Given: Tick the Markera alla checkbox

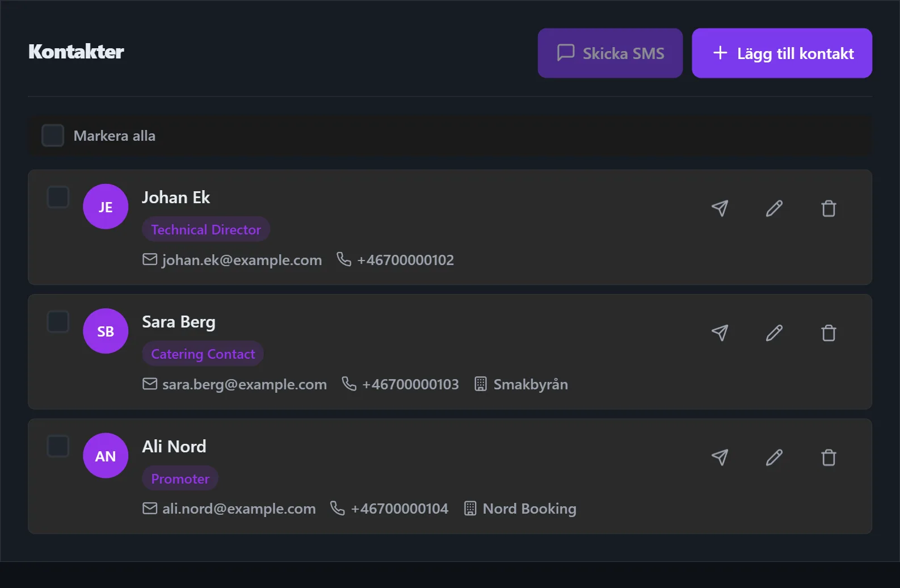Looking at the screenshot, I should click(53, 136).
